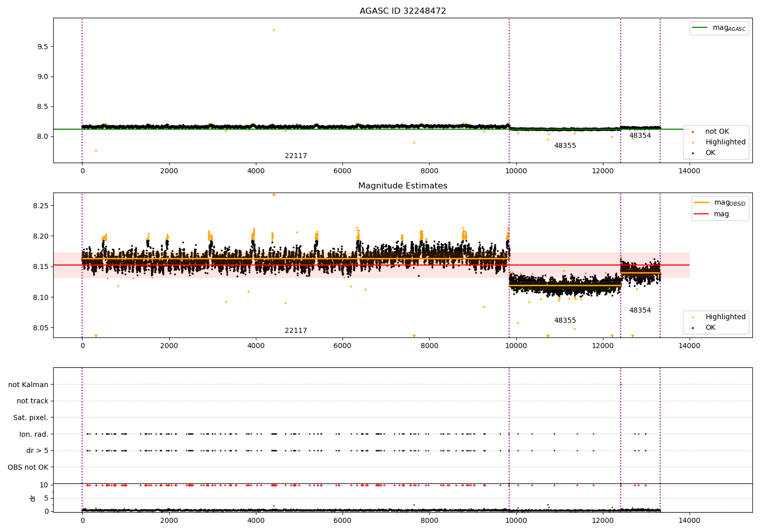The width and height of the screenshot is (760, 532).
Task: Select "OK" in the Magnitude Estimates plot legend
Action: (x=710, y=328)
